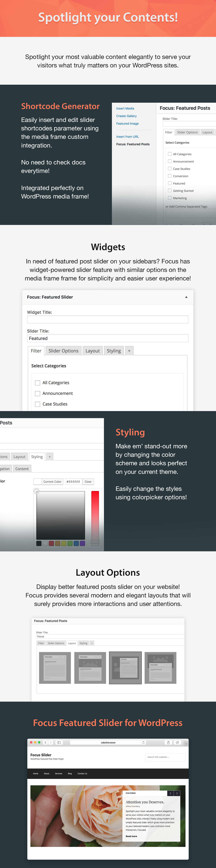The height and width of the screenshot is (868, 216).
Task: Click the plus tab beside Styling in colorpicker panel
Action: pos(50,457)
